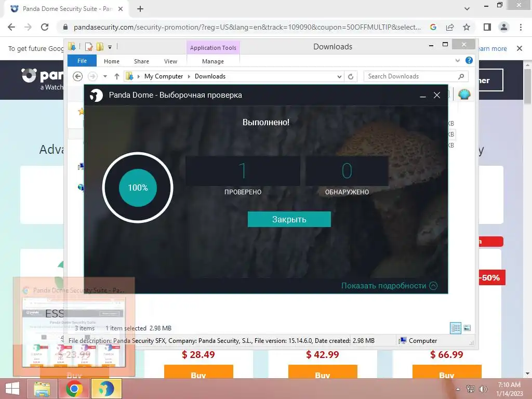Expand details via the chevron circle icon

(x=433, y=286)
